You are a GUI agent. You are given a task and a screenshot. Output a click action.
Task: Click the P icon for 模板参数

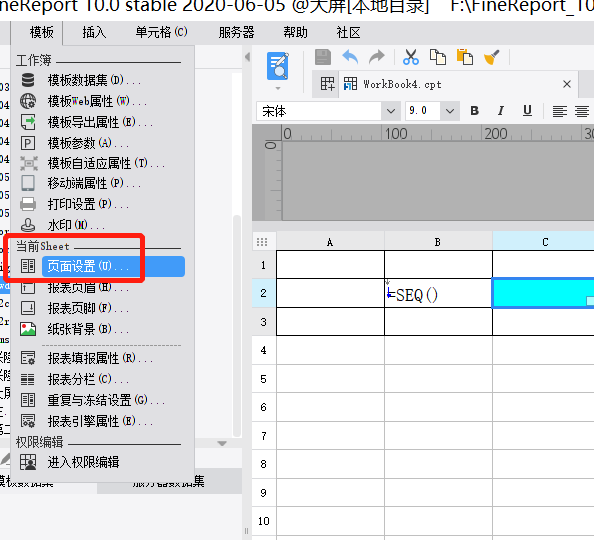[28, 143]
